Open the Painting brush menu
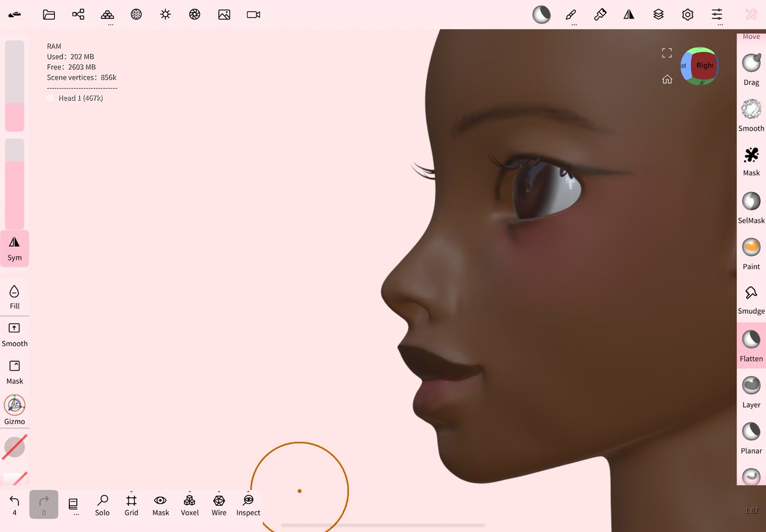 600,14
